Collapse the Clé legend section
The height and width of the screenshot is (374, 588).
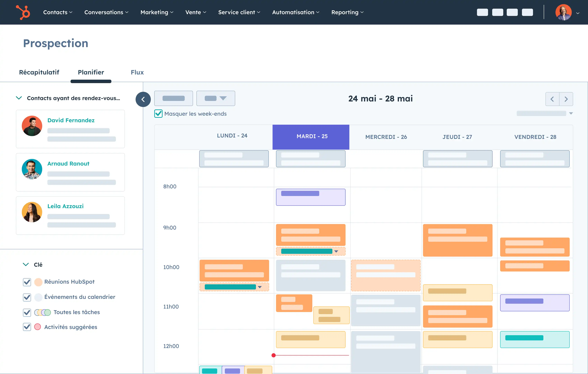coord(26,265)
